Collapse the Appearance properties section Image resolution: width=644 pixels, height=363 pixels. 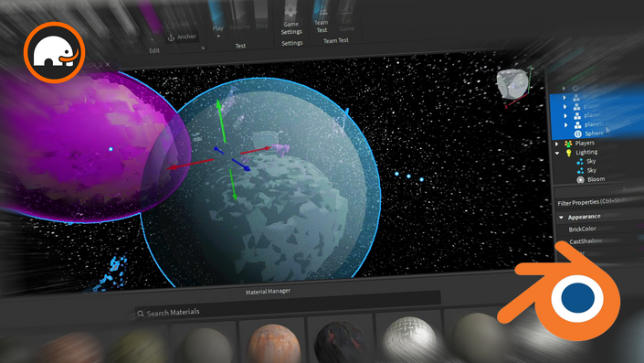pos(561,217)
